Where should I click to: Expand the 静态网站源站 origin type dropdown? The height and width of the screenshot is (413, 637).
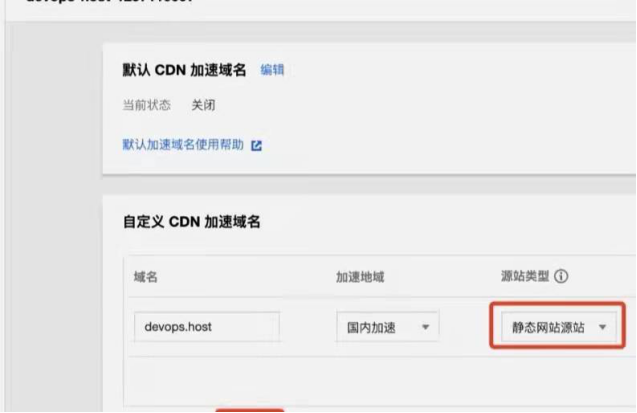coord(559,327)
